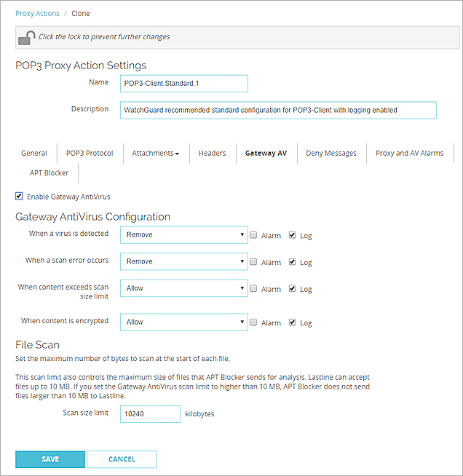The image size is (463, 476).
Task: Click into the Name text field
Action: [184, 84]
